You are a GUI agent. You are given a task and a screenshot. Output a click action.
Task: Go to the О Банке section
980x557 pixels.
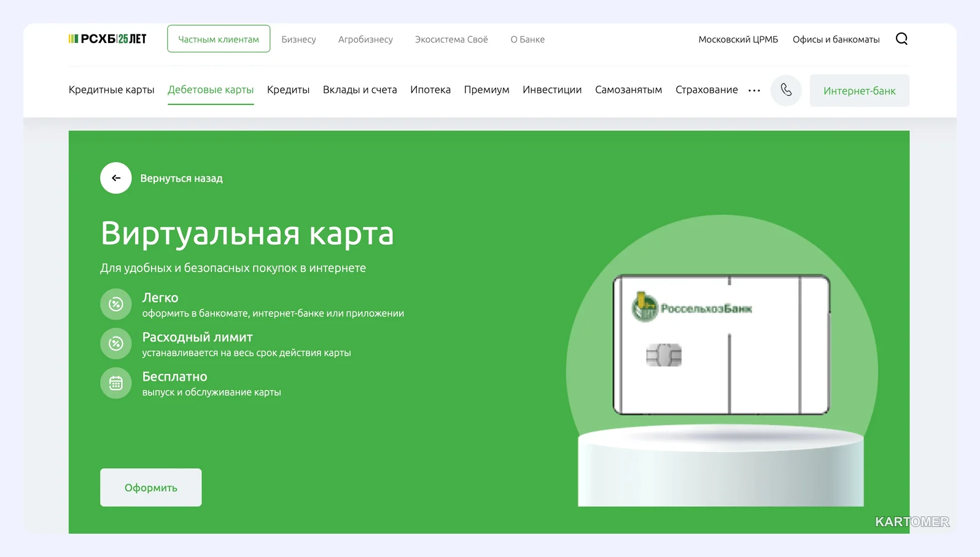click(527, 39)
